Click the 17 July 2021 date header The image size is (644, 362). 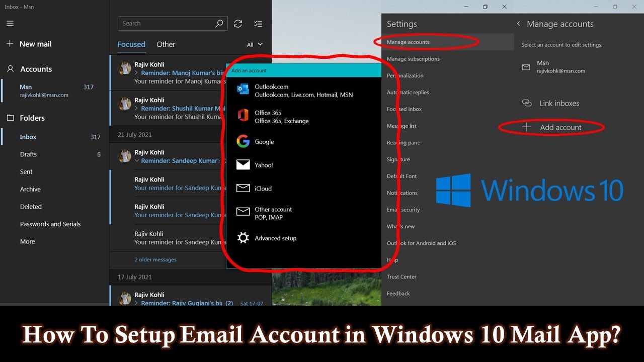point(134,277)
